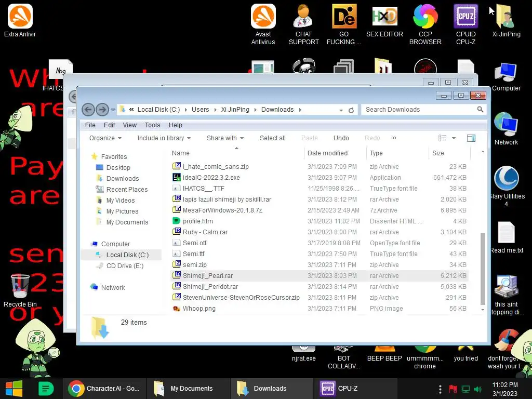Open the address bar history dropdown
This screenshot has height=399, width=532.
[x=341, y=110]
